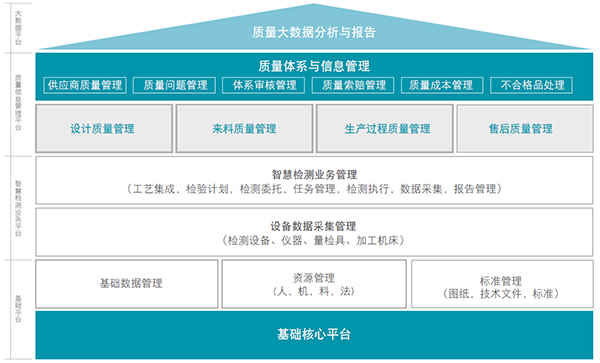Click the 来料质量管理 block
Viewport: 600px width, 363px height.
click(245, 129)
